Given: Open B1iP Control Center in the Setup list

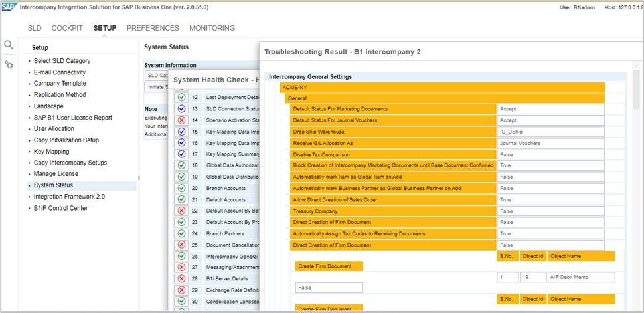Looking at the screenshot, I should [x=60, y=208].
